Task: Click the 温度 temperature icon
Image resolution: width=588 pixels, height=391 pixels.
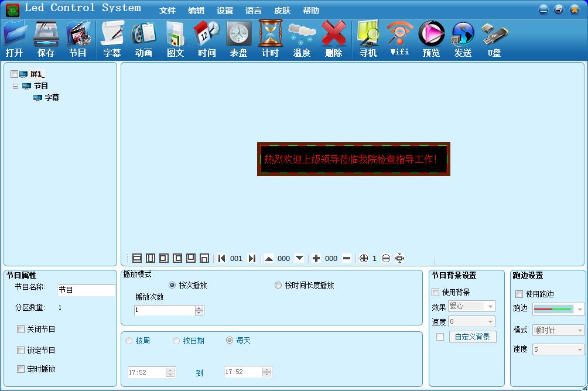Action: click(302, 39)
